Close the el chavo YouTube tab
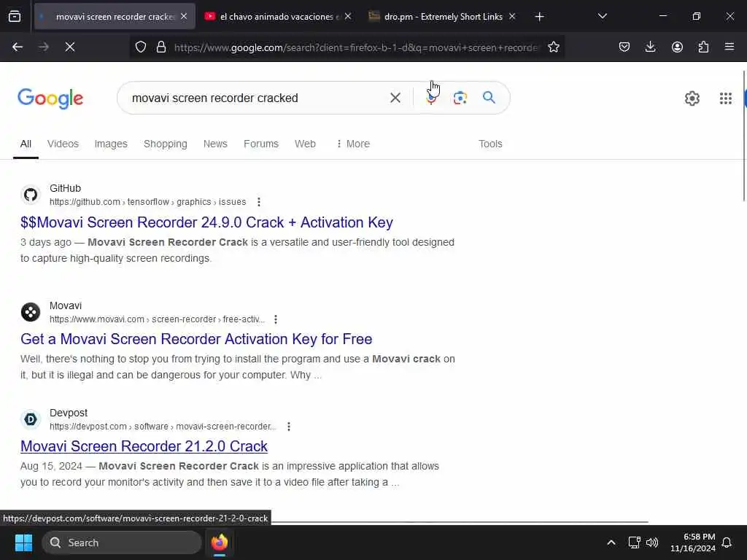 pyautogui.click(x=348, y=17)
